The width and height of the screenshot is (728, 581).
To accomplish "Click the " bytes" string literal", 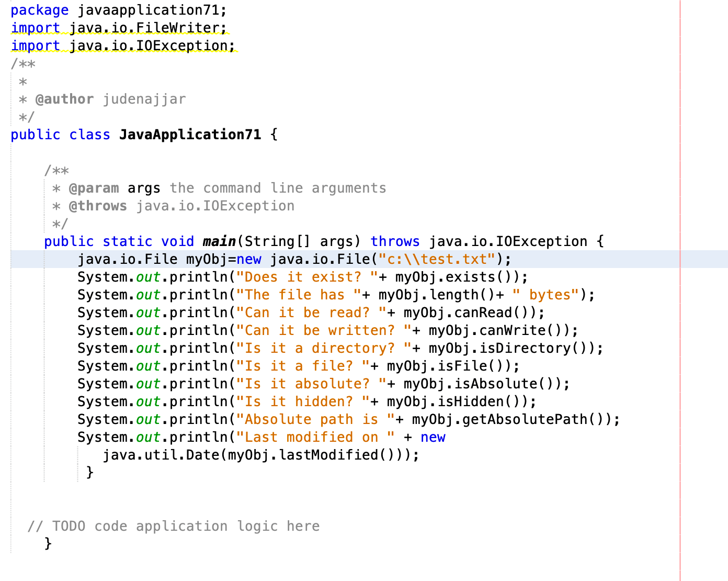I will pyautogui.click(x=545, y=295).
